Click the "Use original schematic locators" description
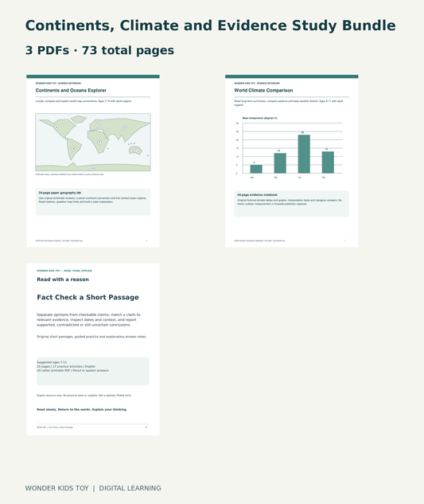The width and height of the screenshot is (424, 504). [x=92, y=200]
